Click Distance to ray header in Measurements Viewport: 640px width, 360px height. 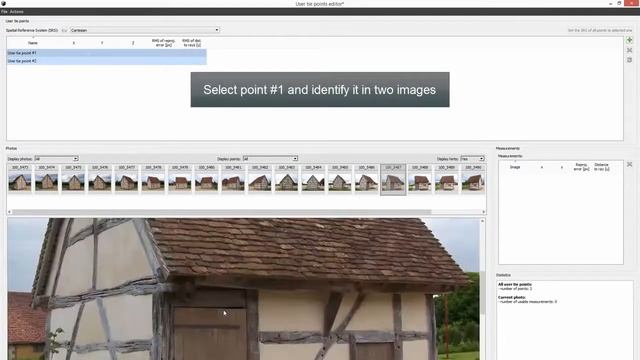[602, 167]
